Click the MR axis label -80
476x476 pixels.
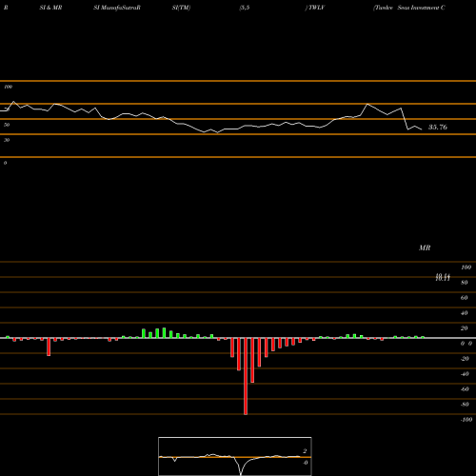(x=465, y=405)
